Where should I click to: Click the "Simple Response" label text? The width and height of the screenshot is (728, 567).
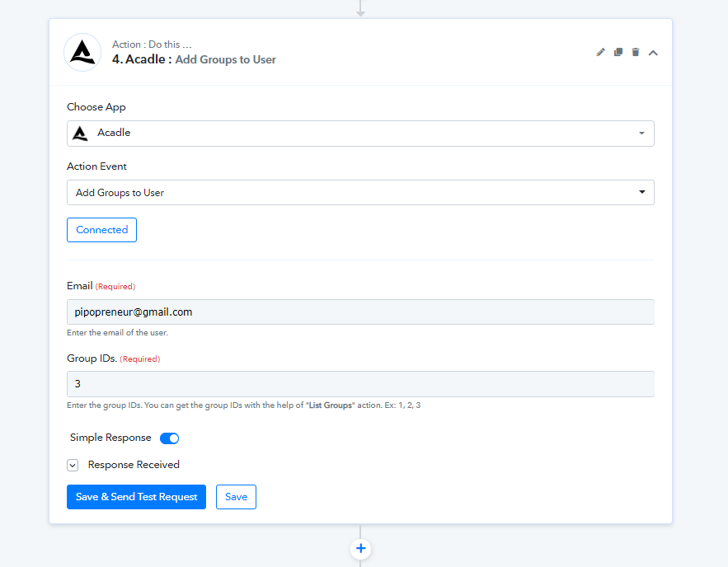click(x=110, y=438)
